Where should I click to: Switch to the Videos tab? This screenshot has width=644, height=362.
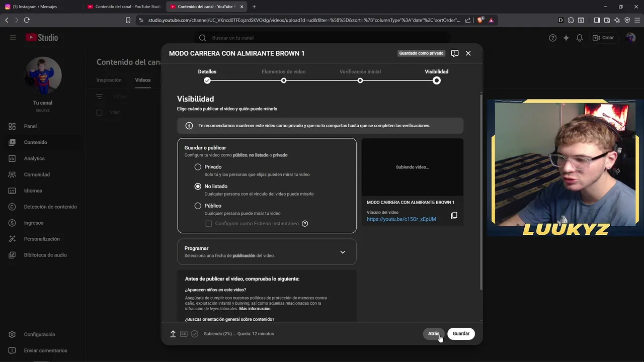pos(143,80)
